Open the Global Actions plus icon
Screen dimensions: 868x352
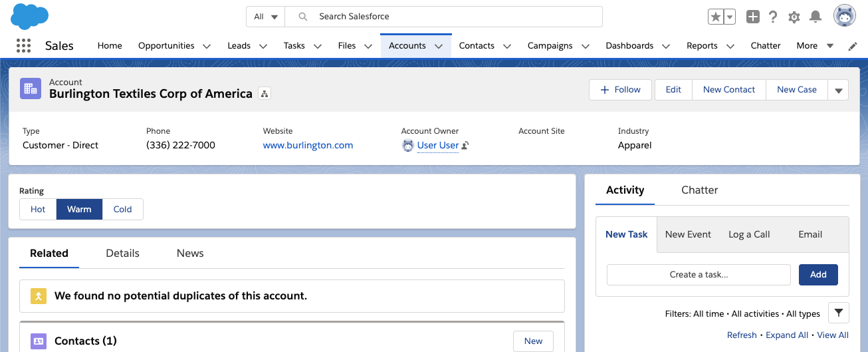pos(752,17)
